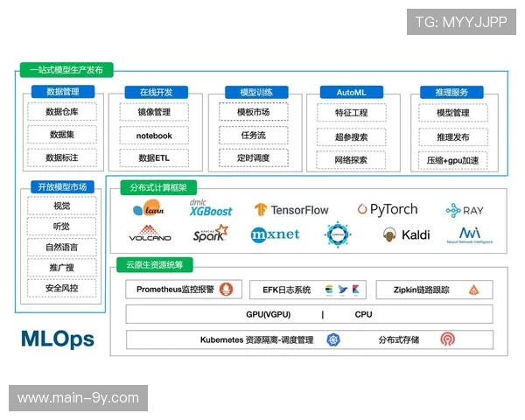Open the Apache Spark logo
525x420 pixels.
click(210, 234)
